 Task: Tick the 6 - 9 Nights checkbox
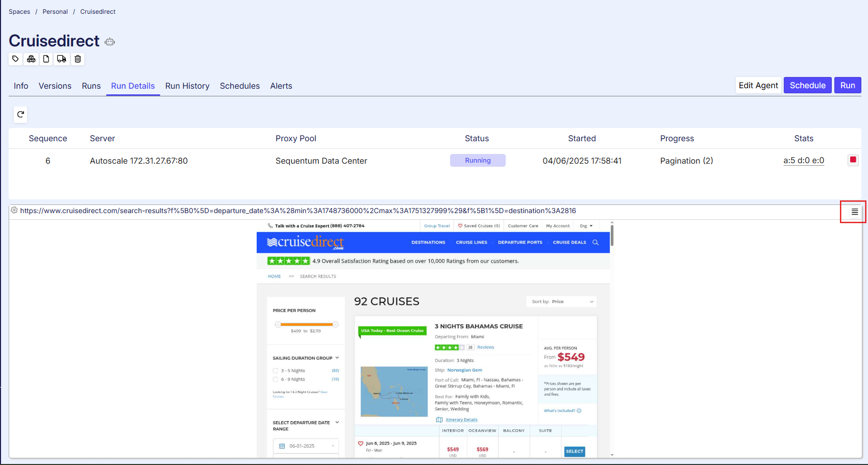276,379
